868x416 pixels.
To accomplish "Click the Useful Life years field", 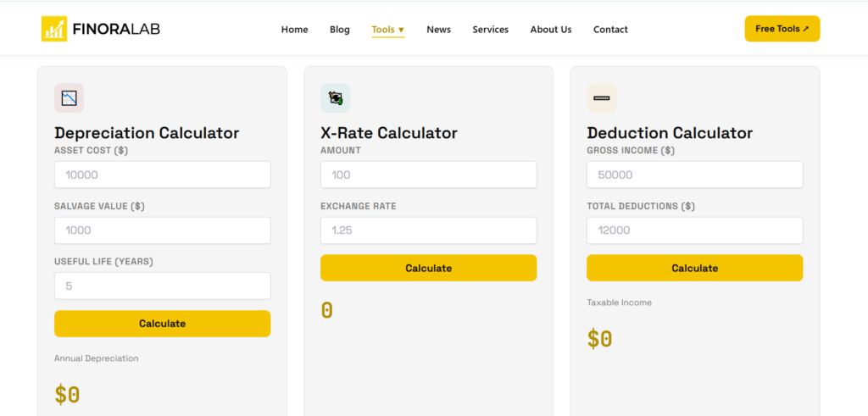I will click(162, 286).
